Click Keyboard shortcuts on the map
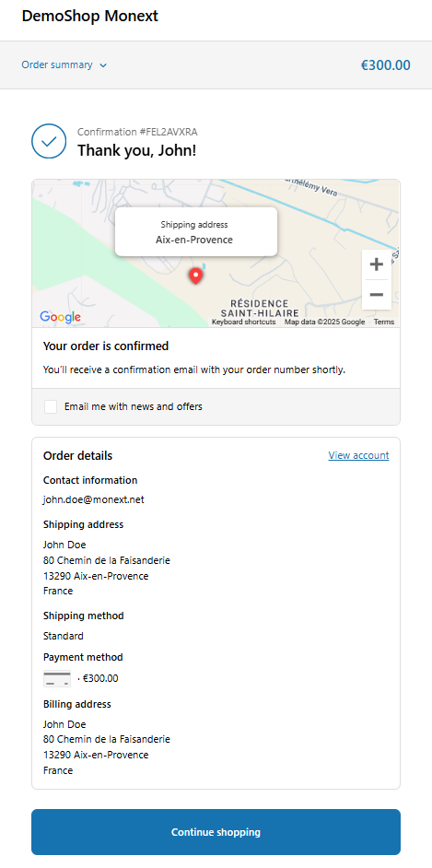432x868 pixels. point(244,323)
